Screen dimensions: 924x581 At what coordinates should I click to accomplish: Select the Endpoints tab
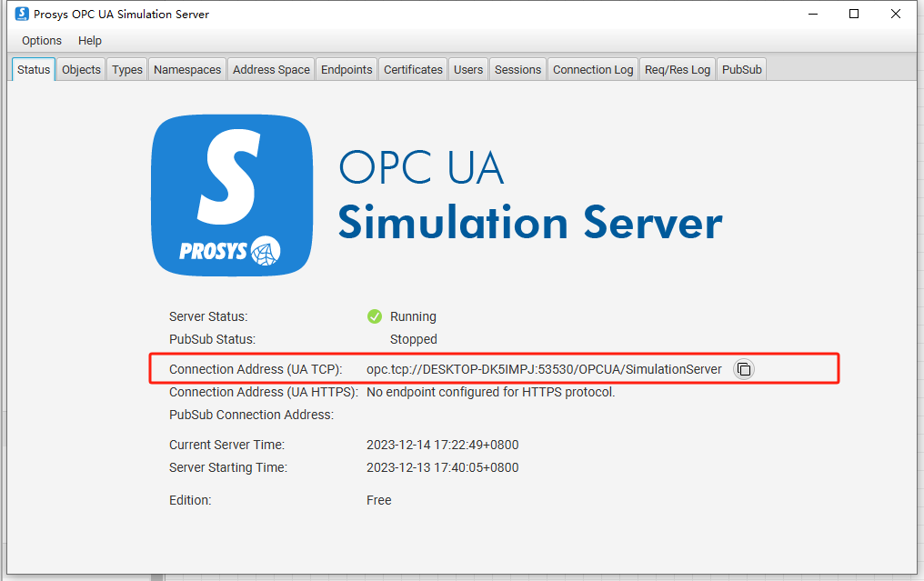click(x=346, y=70)
